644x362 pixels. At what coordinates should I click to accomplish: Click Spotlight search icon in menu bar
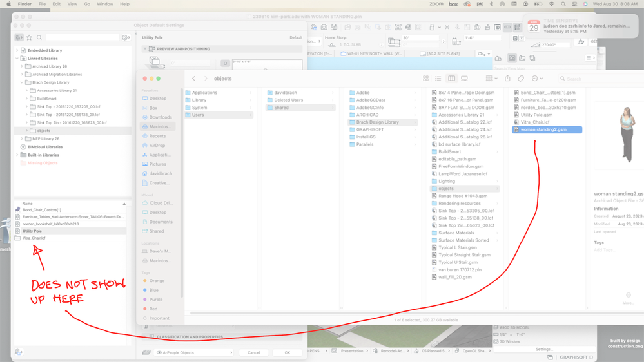563,4
